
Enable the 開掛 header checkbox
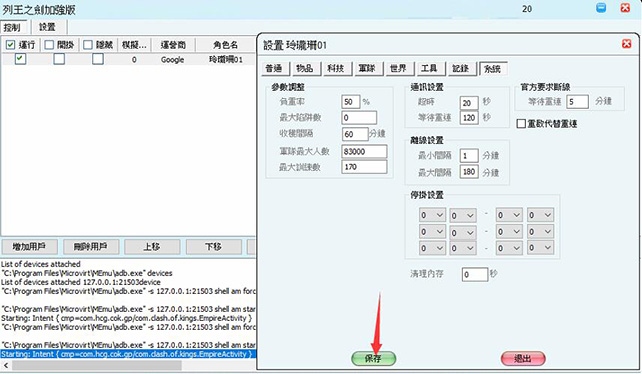49,44
